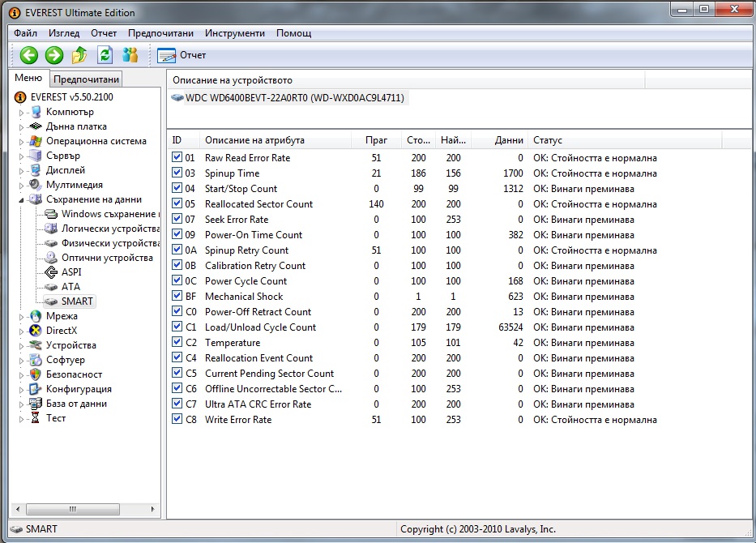The image size is (756, 543).
Task: Expand Операционна система tree node
Action: (21, 142)
